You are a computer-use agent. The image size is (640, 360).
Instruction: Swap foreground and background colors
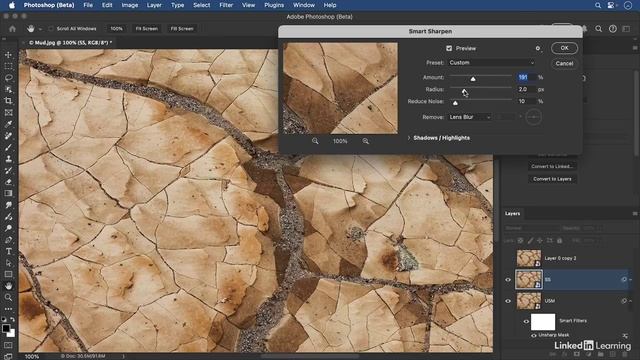coord(13,320)
